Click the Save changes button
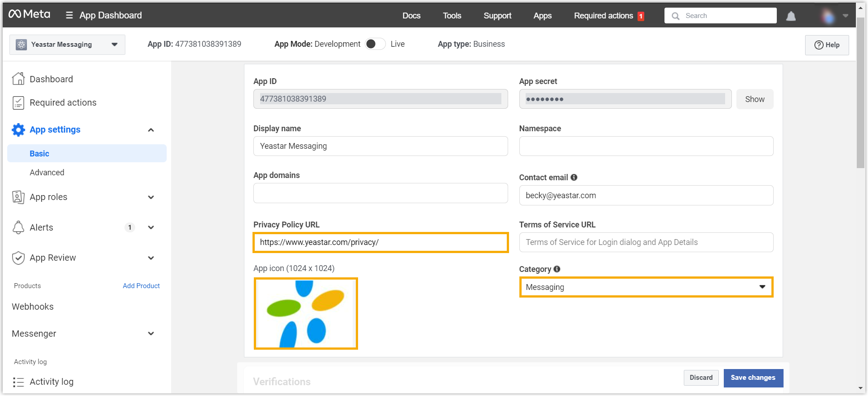This screenshot has height=396, width=868. click(753, 378)
